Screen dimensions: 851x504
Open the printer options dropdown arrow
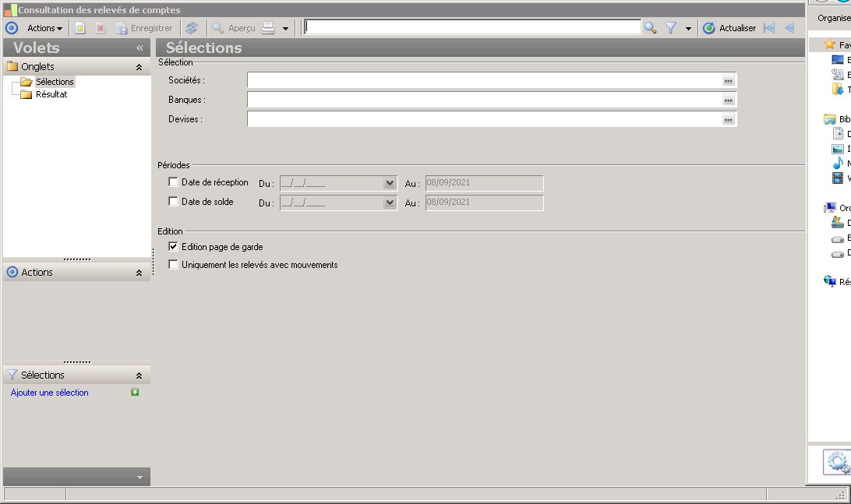[x=285, y=29]
